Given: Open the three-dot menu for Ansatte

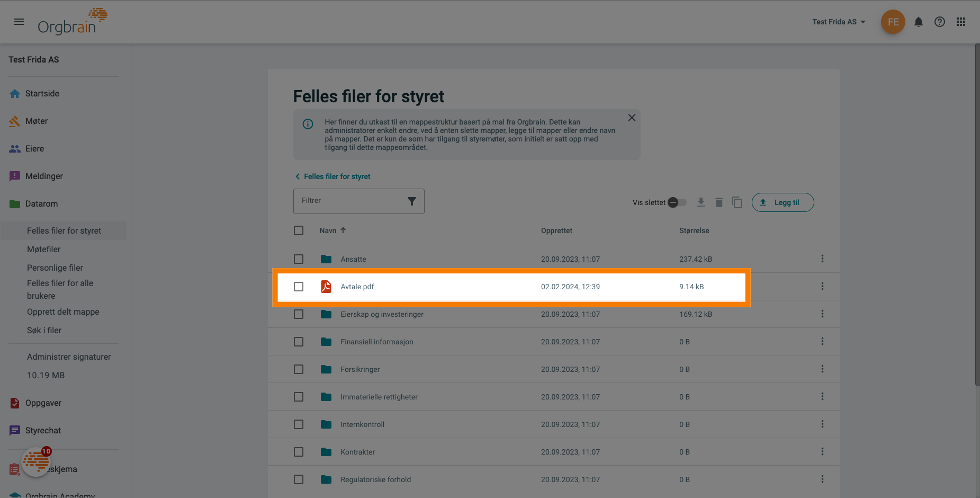Looking at the screenshot, I should [x=822, y=259].
